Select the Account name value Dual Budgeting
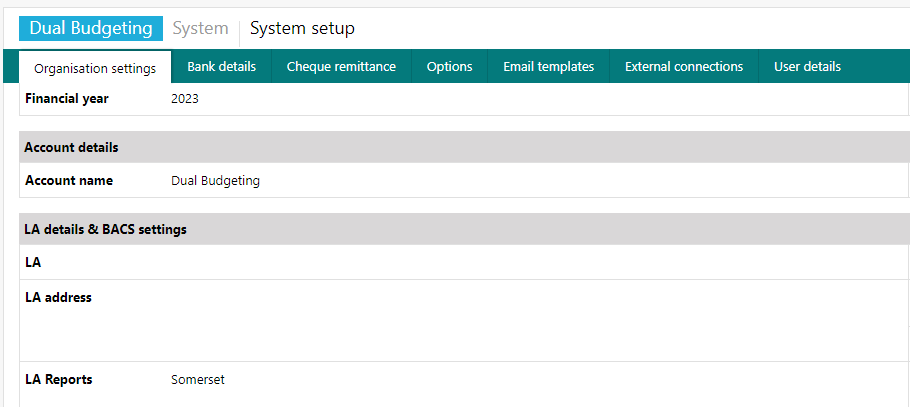910x407 pixels. 215,181
